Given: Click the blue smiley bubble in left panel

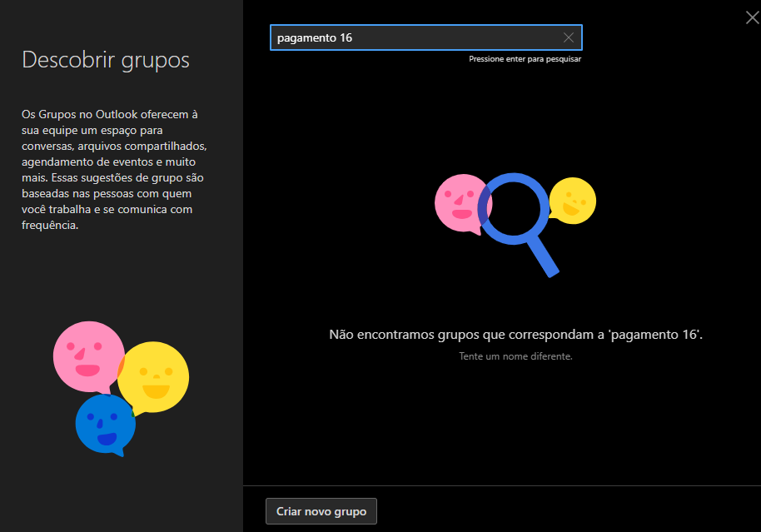Looking at the screenshot, I should tap(105, 425).
